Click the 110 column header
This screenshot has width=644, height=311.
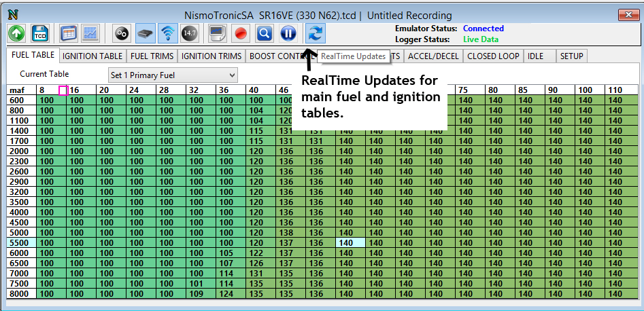pyautogui.click(x=622, y=90)
